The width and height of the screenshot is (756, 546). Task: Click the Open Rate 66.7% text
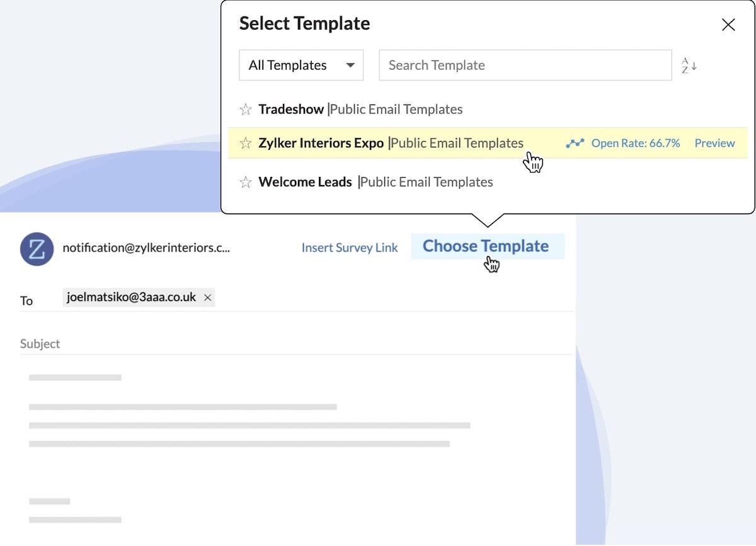tap(635, 144)
